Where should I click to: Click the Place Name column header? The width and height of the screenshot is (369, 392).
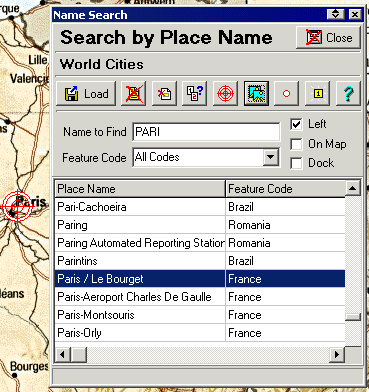pyautogui.click(x=140, y=189)
